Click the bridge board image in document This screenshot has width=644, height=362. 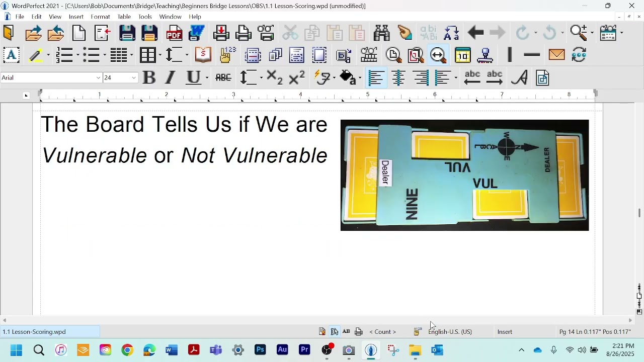point(465,175)
